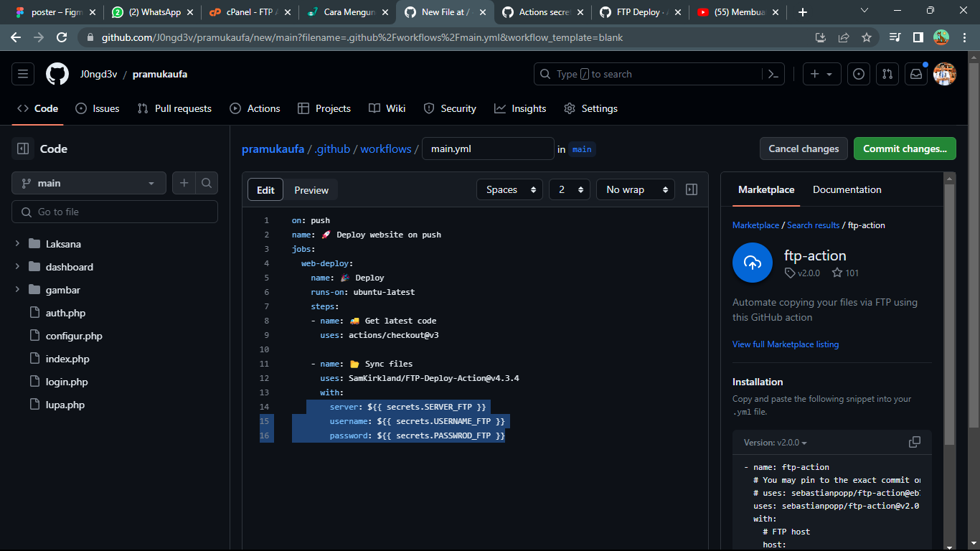Open media control icon in browser toolbar
The width and height of the screenshot is (980, 551).
pos(895,37)
